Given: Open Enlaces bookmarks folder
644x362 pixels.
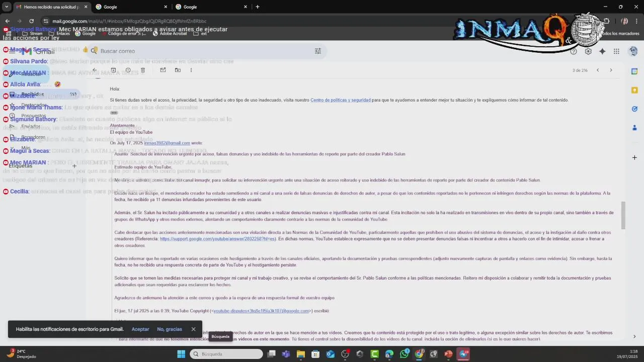Looking at the screenshot, I should click(59, 34).
